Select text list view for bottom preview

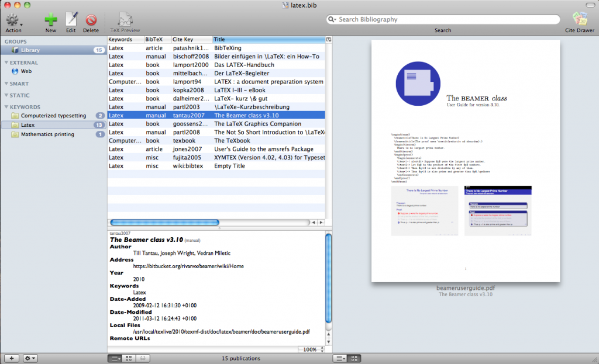(x=115, y=358)
